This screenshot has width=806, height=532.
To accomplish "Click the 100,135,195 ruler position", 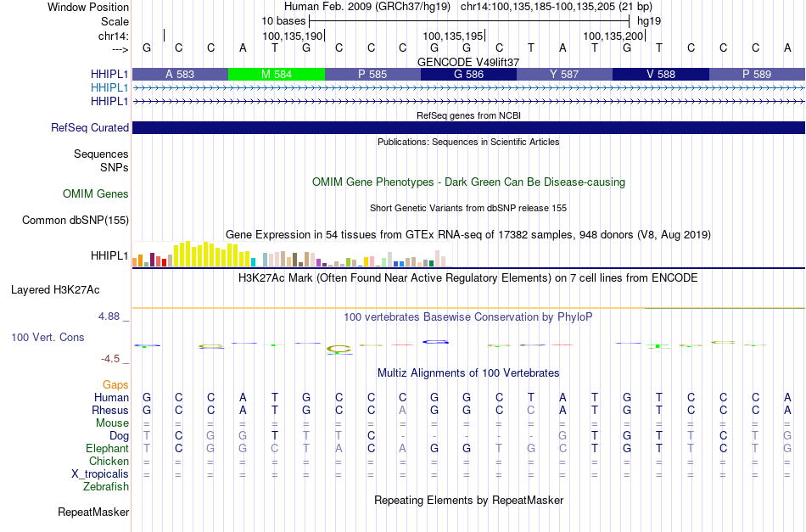I will point(453,36).
